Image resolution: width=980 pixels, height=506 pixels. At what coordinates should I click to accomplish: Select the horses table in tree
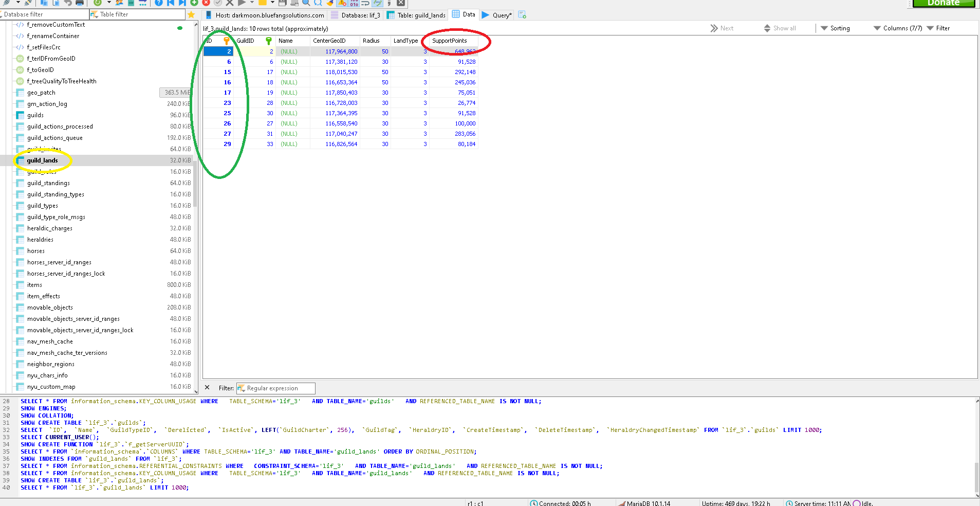tap(36, 251)
